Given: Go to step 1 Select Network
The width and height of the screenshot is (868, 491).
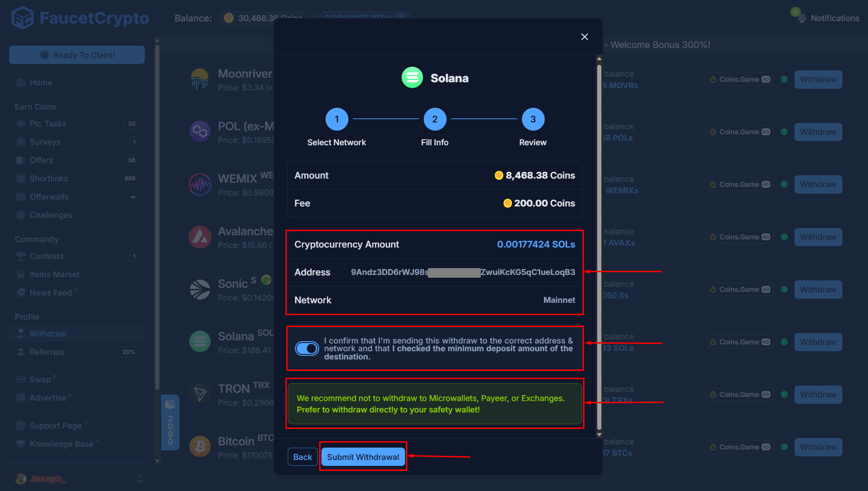Looking at the screenshot, I should pos(337,119).
